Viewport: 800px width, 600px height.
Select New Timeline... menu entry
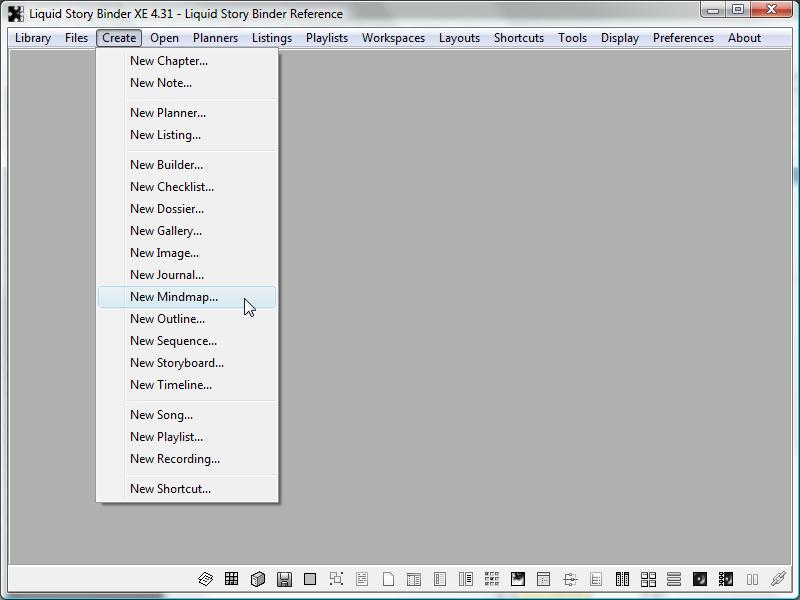pyautogui.click(x=171, y=385)
